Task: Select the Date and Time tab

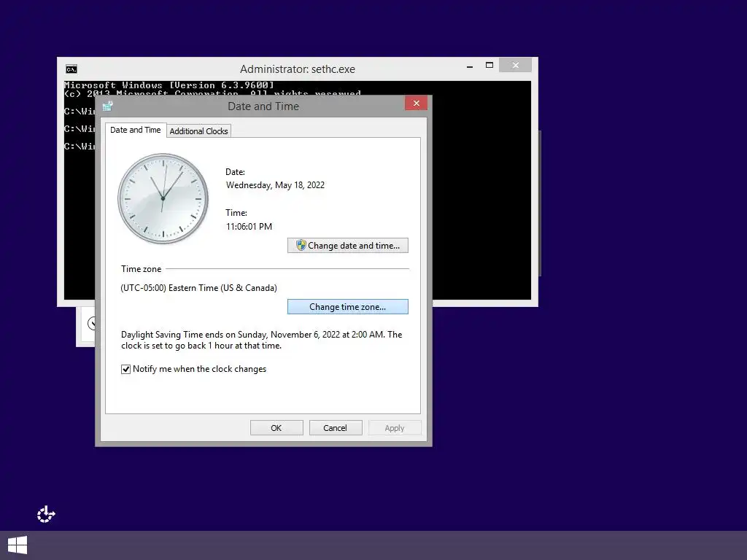Action: tap(135, 130)
